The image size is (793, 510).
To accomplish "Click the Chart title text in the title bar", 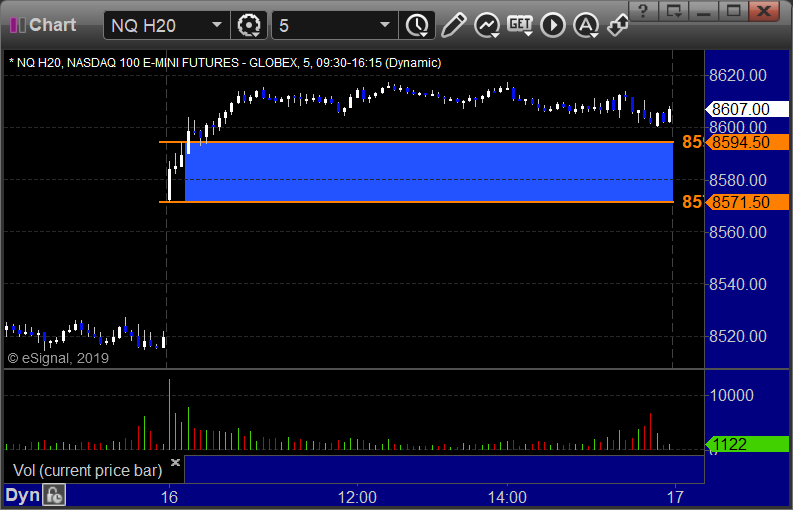I will tap(53, 25).
